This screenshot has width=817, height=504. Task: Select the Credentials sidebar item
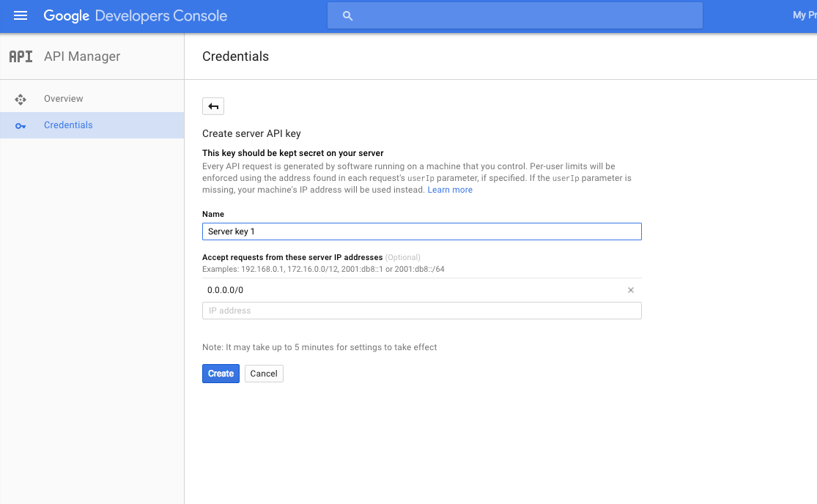[68, 125]
